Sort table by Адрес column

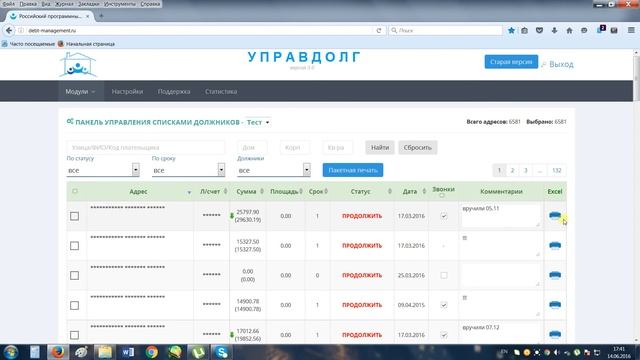pyautogui.click(x=138, y=191)
